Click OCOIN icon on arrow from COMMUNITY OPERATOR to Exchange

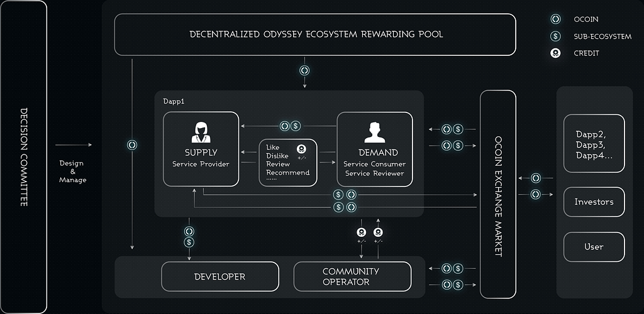click(447, 284)
